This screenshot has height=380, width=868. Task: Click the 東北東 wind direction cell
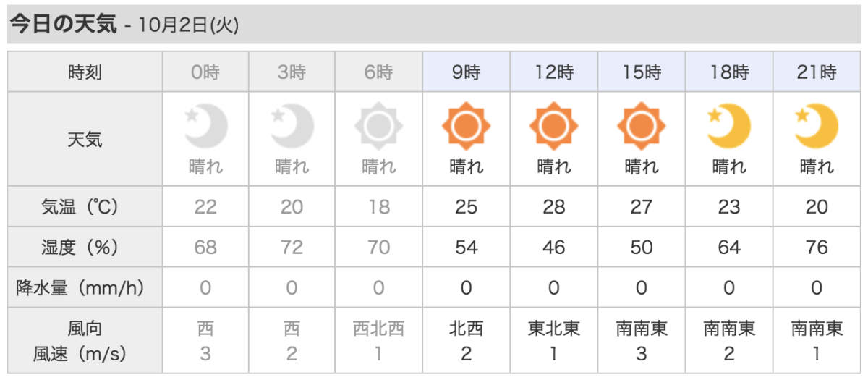click(553, 329)
